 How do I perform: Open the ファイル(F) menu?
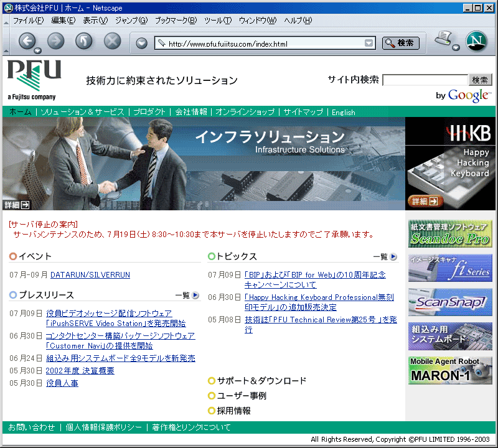click(28, 21)
